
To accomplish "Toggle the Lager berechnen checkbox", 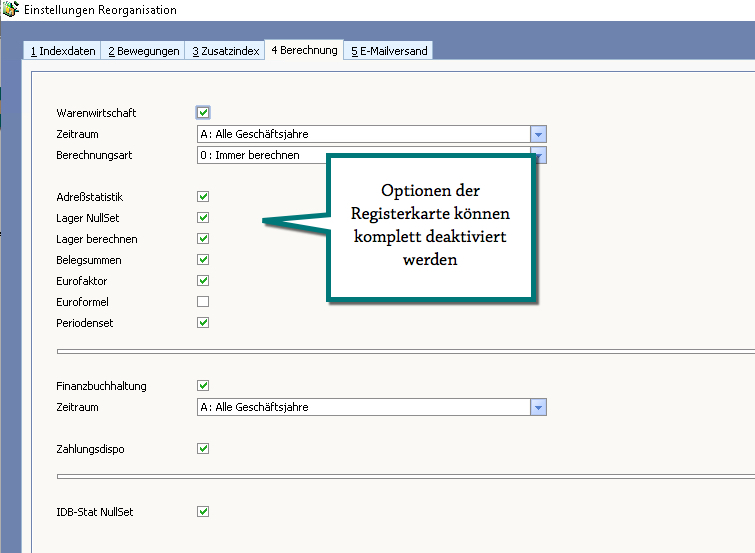I will pyautogui.click(x=203, y=239).
